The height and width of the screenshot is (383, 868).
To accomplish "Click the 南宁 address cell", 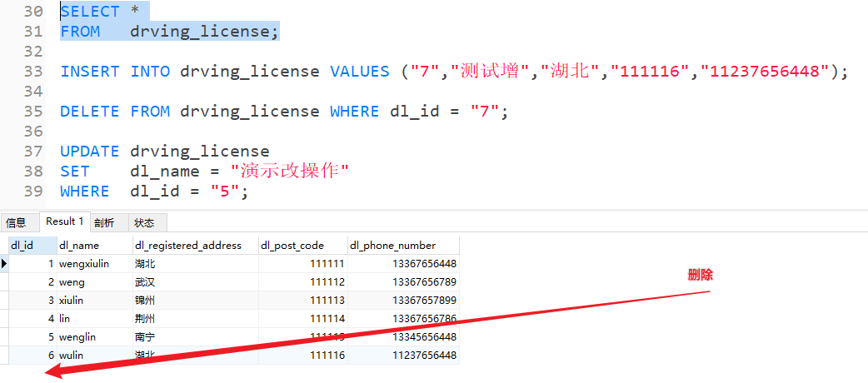I will [196, 337].
